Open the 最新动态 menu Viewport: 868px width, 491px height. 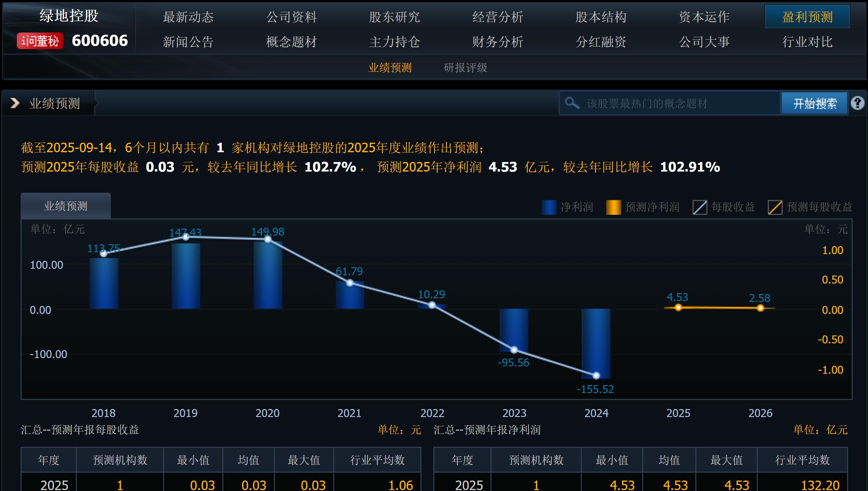point(188,17)
